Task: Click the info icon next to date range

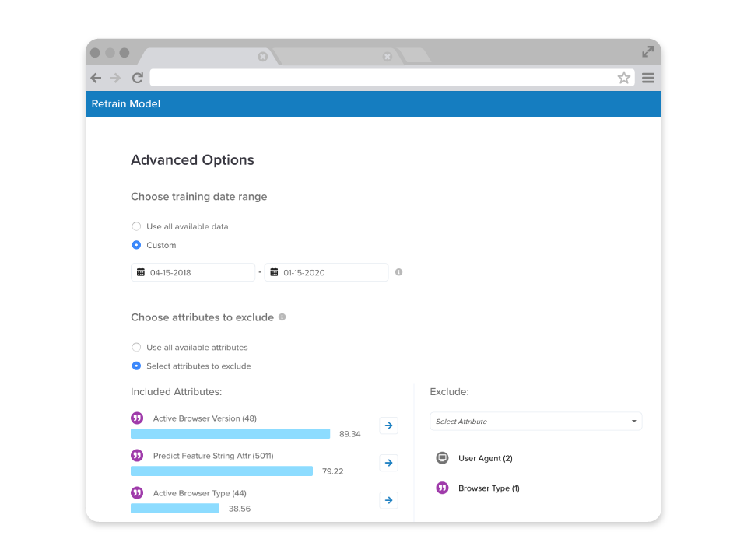Action: [x=398, y=272]
